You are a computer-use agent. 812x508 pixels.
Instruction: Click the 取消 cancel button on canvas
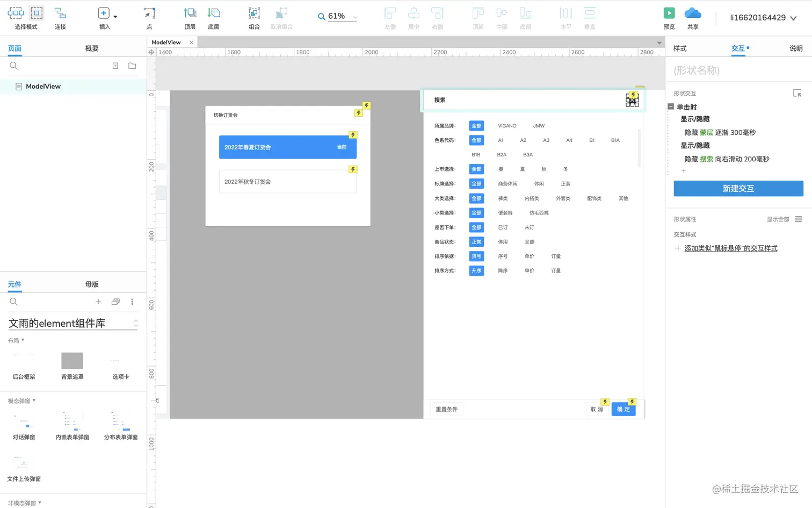tap(596, 409)
